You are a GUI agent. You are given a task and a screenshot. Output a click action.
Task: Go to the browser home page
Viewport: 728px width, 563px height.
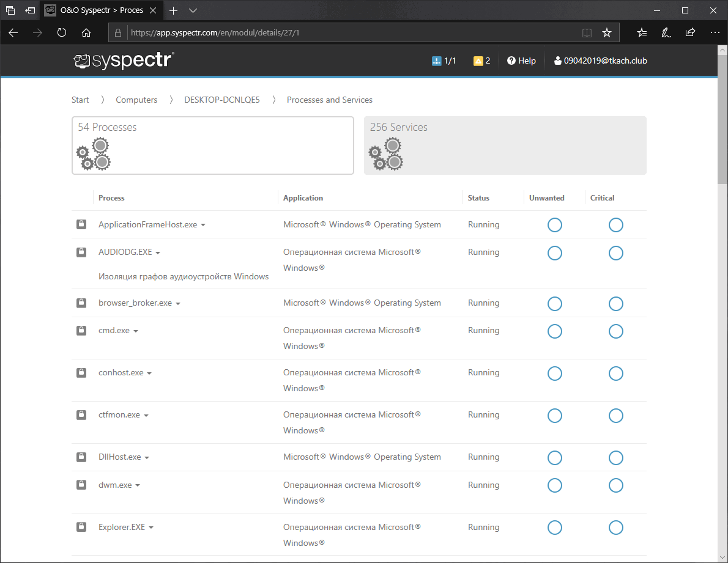[86, 32]
